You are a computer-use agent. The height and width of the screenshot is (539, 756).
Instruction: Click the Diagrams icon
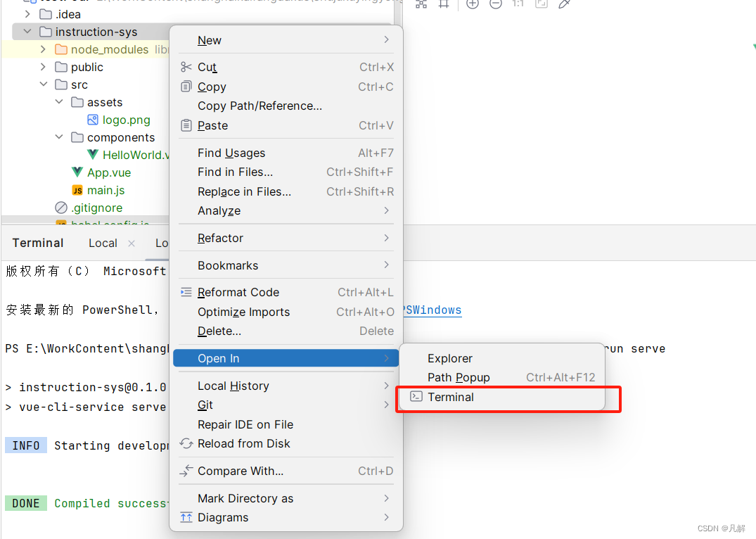tap(186, 517)
